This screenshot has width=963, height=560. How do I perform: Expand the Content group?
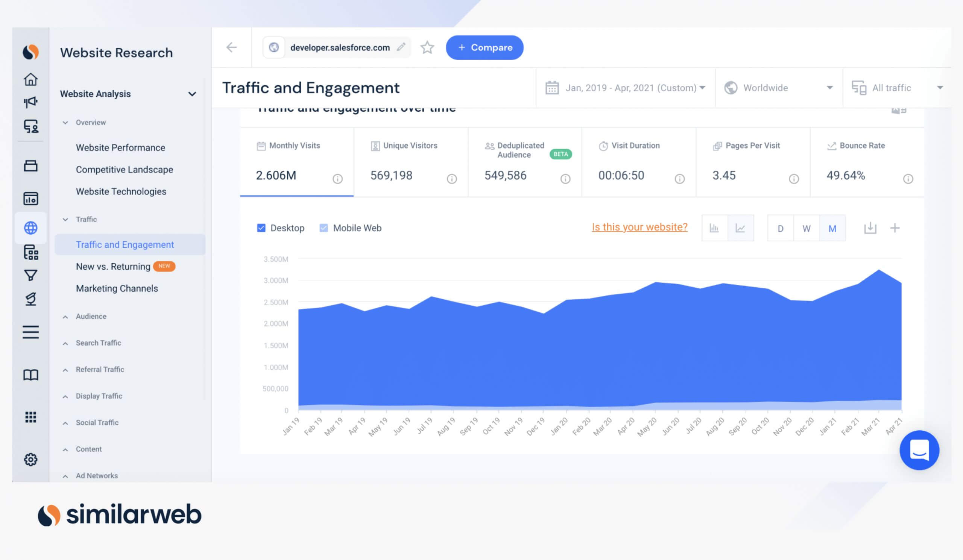[65, 449]
